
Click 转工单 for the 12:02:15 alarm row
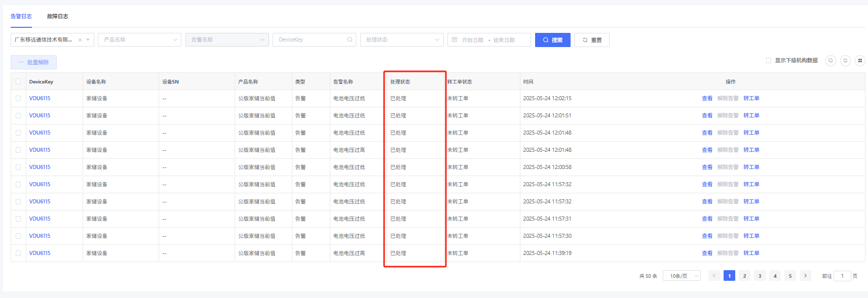click(751, 99)
